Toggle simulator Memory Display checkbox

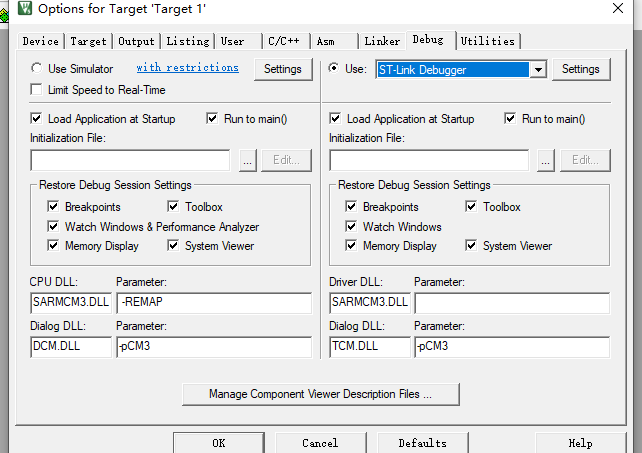53,246
